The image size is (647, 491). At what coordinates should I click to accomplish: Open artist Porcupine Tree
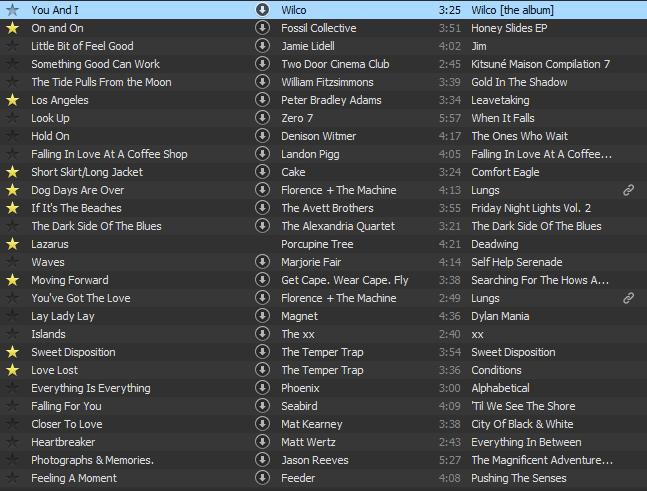pyautogui.click(x=317, y=244)
